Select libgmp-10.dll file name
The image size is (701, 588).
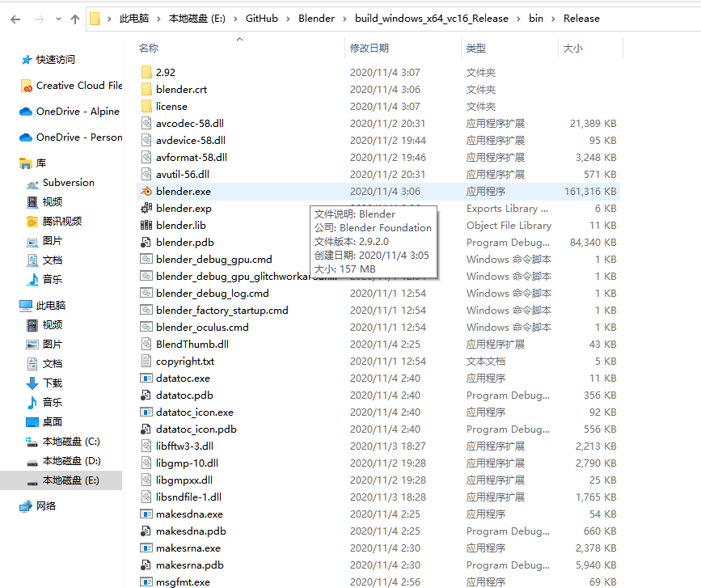pyautogui.click(x=187, y=463)
